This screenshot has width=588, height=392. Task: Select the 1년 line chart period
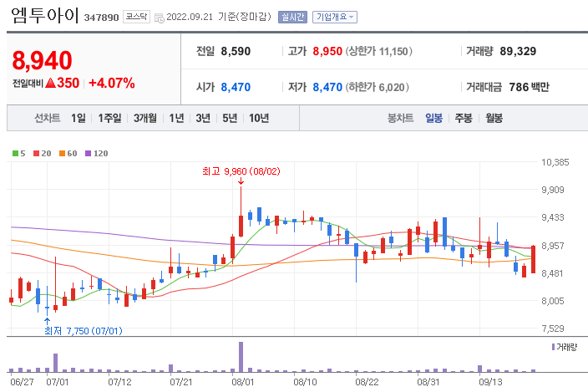click(176, 118)
